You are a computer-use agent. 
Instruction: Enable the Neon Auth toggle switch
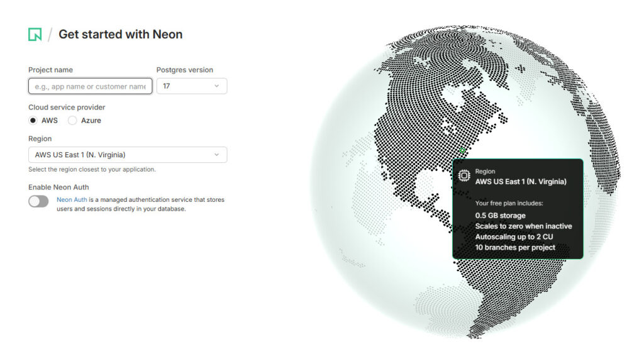(x=38, y=201)
